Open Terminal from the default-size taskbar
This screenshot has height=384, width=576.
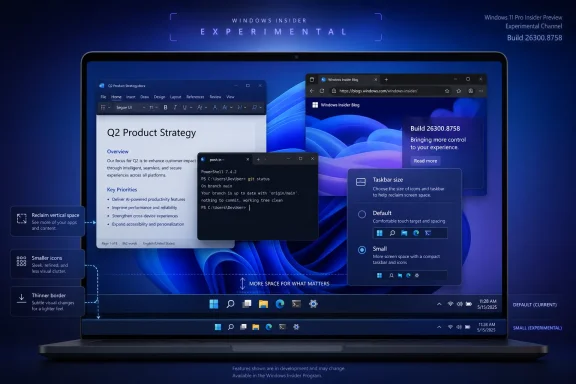click(x=296, y=304)
